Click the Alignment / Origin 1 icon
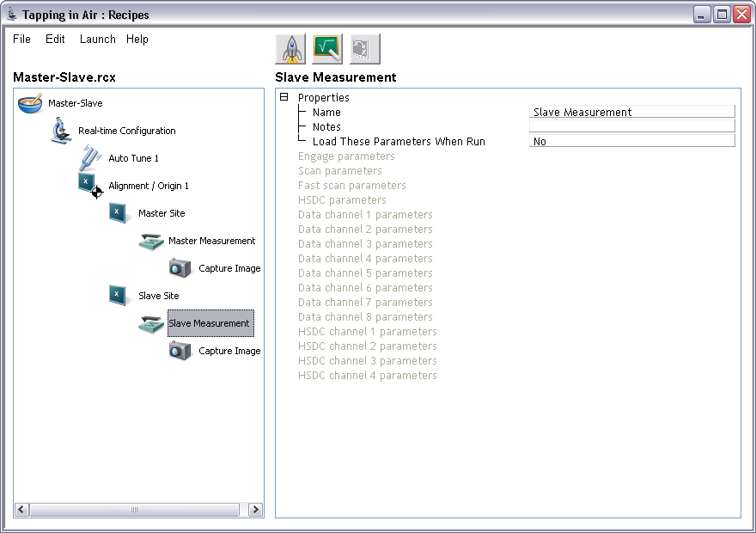The image size is (756, 533). 90,186
